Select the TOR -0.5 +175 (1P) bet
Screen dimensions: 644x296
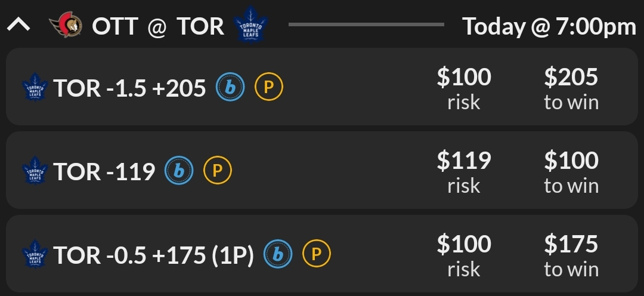153,255
